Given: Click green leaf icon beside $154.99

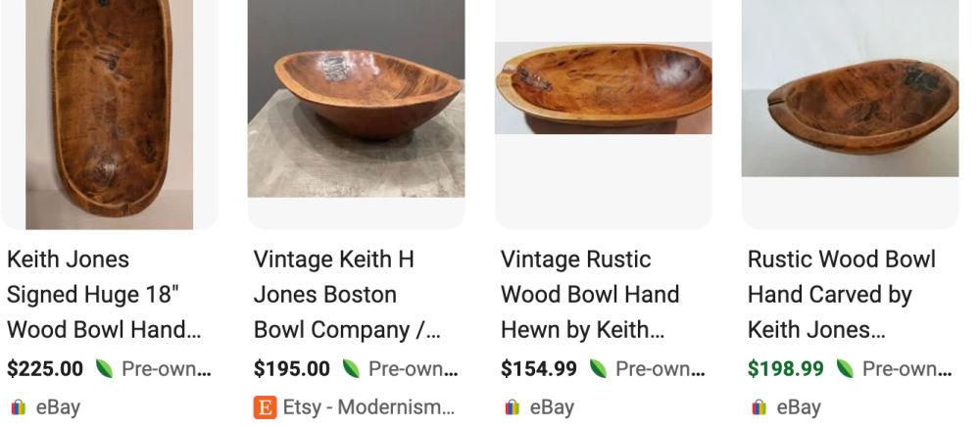Looking at the screenshot, I should (x=597, y=369).
